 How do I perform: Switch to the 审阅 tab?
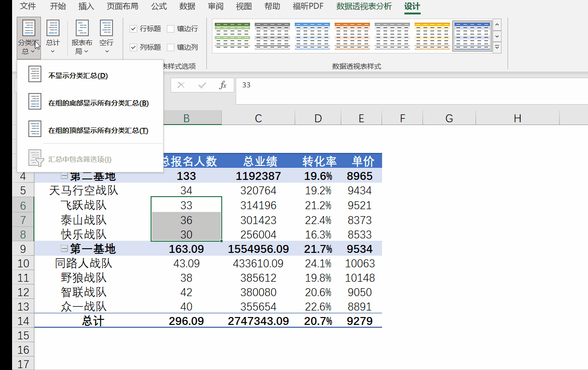pos(216,7)
